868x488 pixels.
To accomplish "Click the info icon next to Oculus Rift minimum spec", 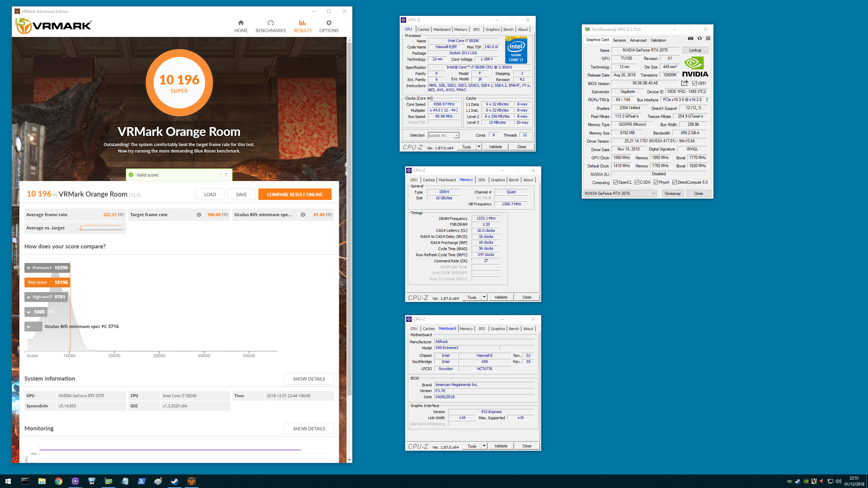I will (x=303, y=215).
